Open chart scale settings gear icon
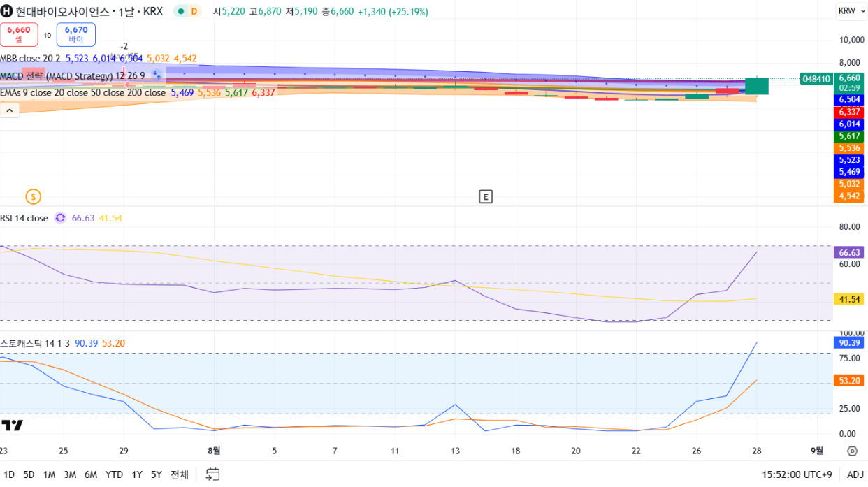The width and height of the screenshot is (868, 487). (852, 451)
